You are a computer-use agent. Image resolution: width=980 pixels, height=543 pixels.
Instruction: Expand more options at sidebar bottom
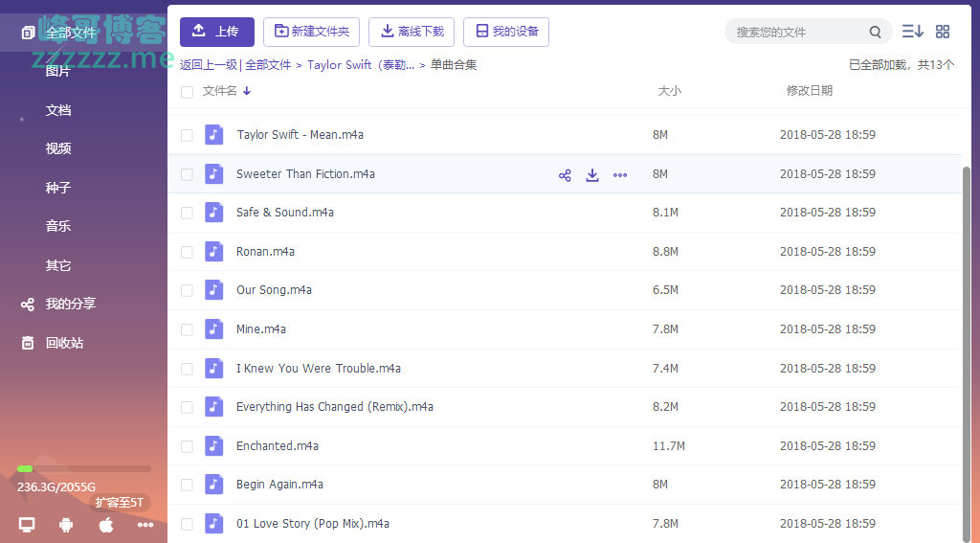[145, 524]
